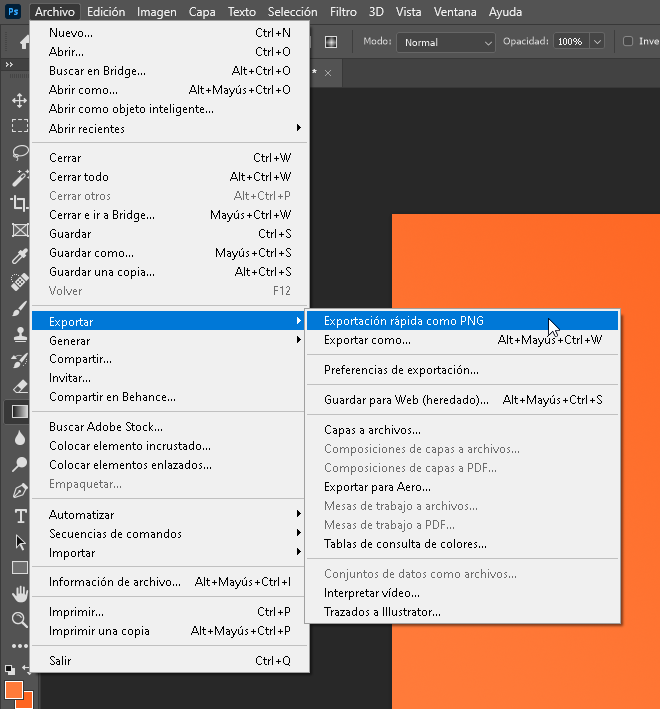This screenshot has height=709, width=660.
Task: Choose Compartir en Behance...
Action: pos(170,397)
